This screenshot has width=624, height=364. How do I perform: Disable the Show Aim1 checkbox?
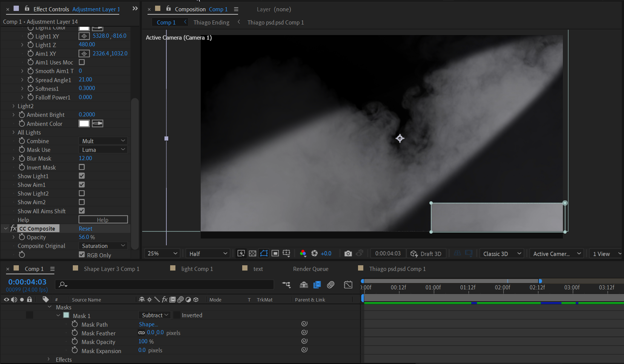[x=82, y=184]
